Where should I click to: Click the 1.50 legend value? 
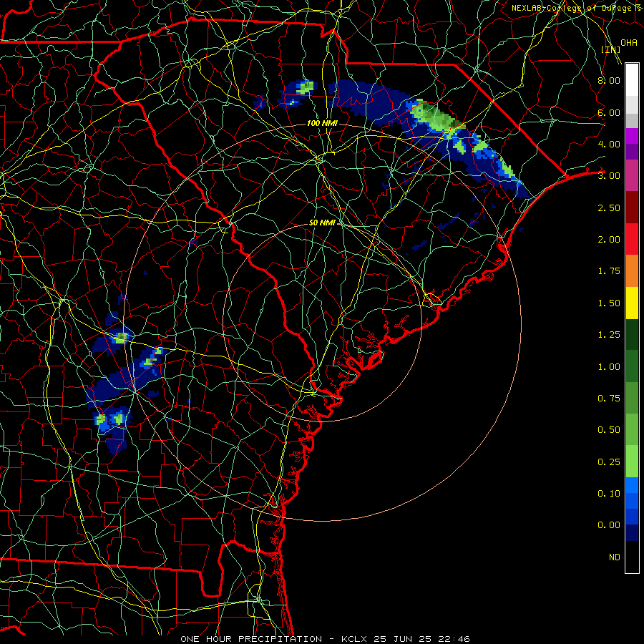pyautogui.click(x=609, y=303)
